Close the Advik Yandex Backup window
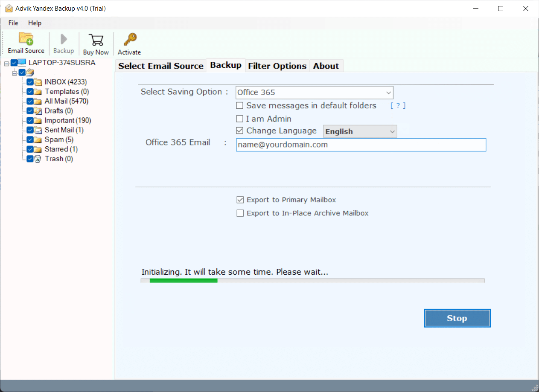 pos(525,9)
